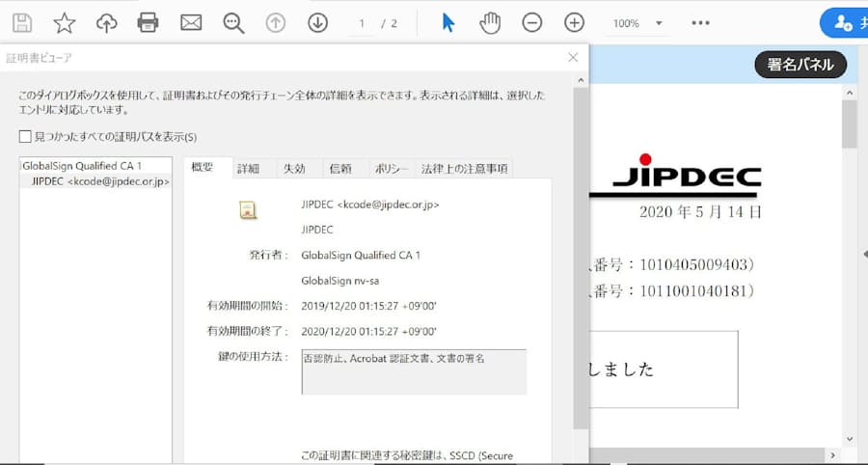
Task: Go to next page arrow
Action: [317, 23]
